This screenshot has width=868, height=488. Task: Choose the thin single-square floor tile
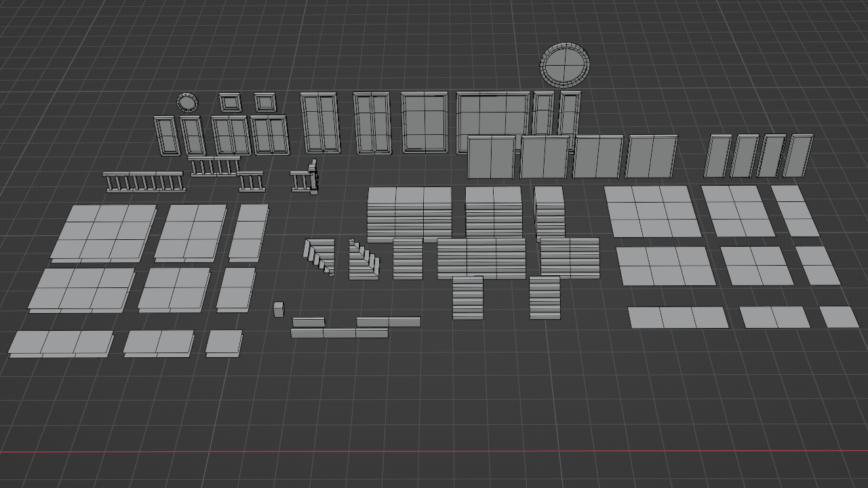(x=839, y=317)
